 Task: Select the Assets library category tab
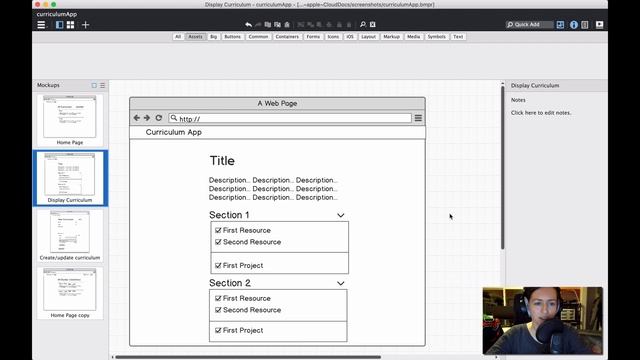pos(195,37)
